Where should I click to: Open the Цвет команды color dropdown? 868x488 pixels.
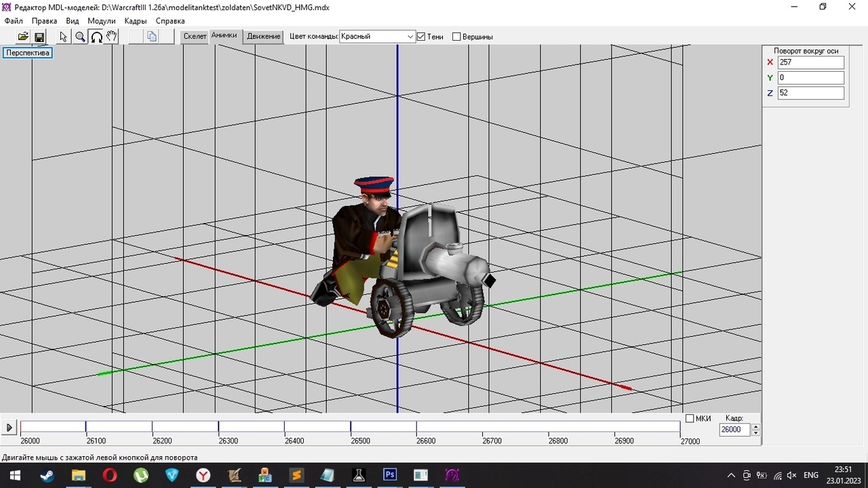tap(410, 37)
